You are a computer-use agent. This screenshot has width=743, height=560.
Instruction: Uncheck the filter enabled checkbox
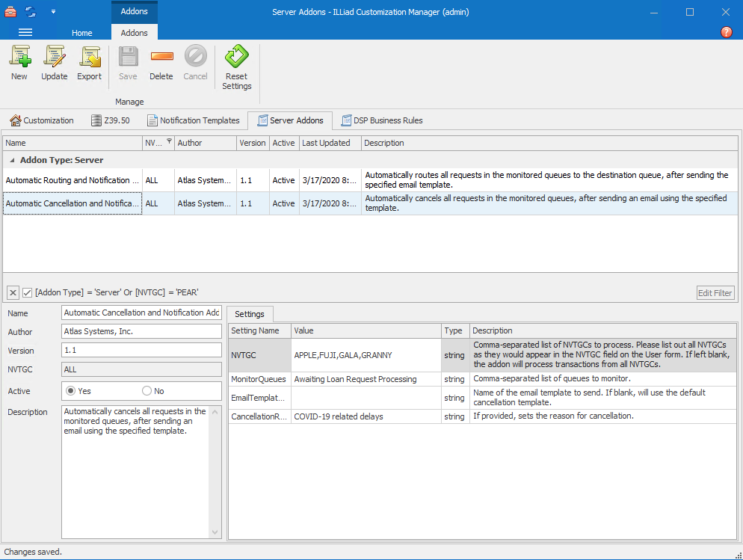pos(27,292)
